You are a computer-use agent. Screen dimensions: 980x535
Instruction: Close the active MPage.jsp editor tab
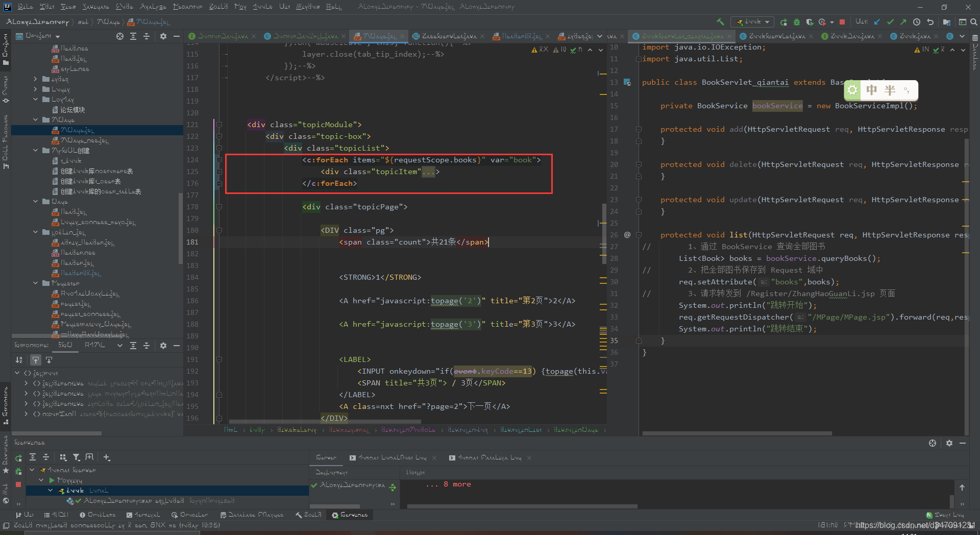pyautogui.click(x=402, y=36)
